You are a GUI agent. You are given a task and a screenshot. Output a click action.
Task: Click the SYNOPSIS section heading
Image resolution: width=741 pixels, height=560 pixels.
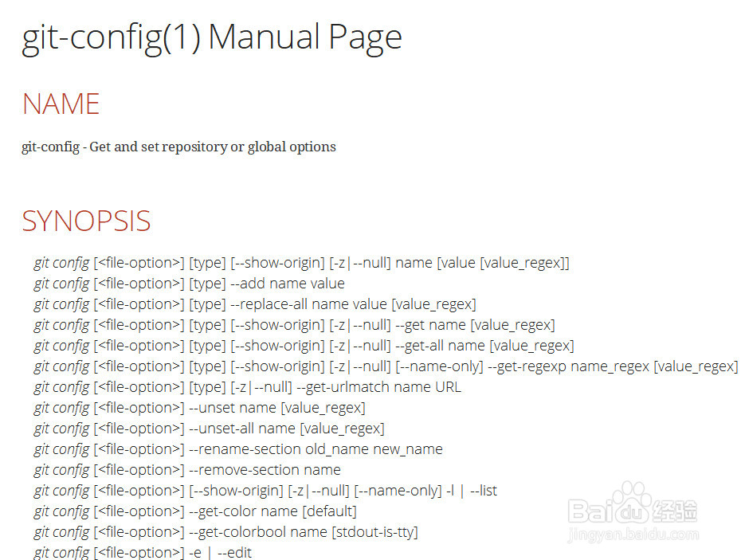[x=87, y=221]
